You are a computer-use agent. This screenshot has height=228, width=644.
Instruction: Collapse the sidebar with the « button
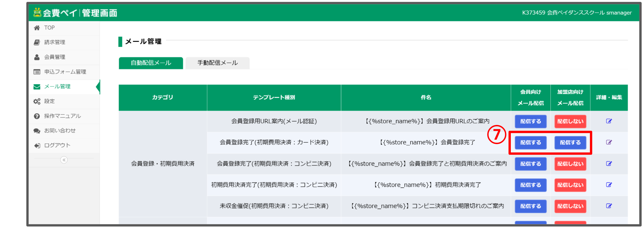coord(64,160)
